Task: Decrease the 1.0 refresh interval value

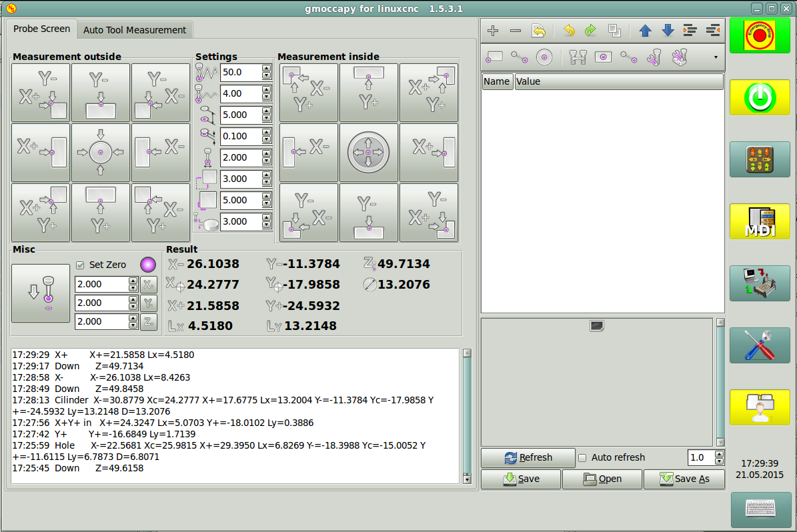Action: pyautogui.click(x=719, y=461)
